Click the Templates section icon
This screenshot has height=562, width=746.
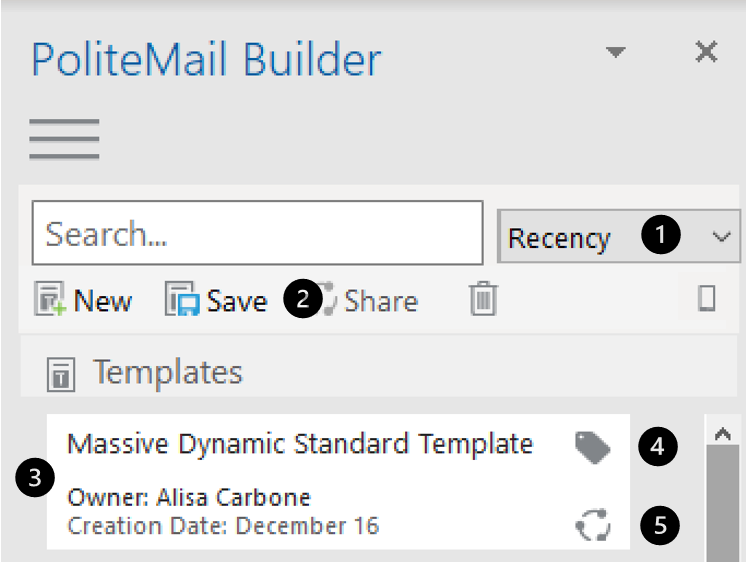coord(60,375)
